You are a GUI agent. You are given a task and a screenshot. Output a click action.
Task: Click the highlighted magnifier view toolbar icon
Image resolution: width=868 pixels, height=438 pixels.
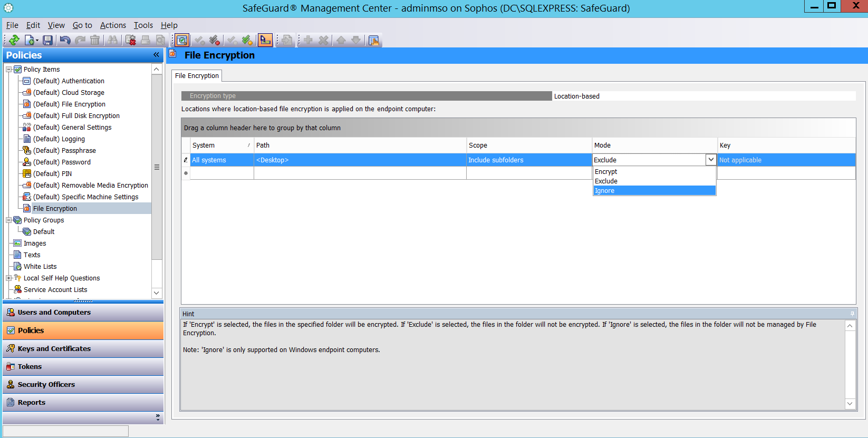[182, 40]
